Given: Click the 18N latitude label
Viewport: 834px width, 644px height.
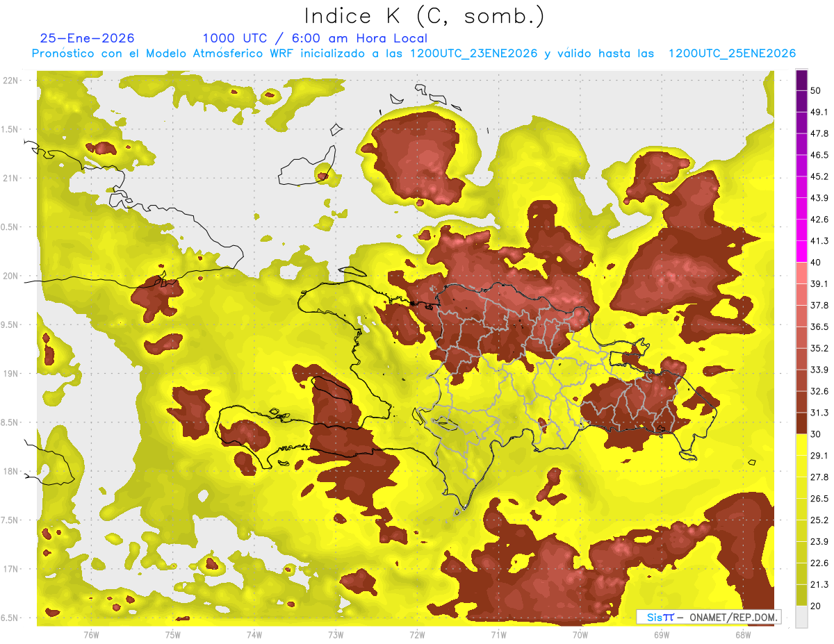Looking at the screenshot, I should [12, 471].
